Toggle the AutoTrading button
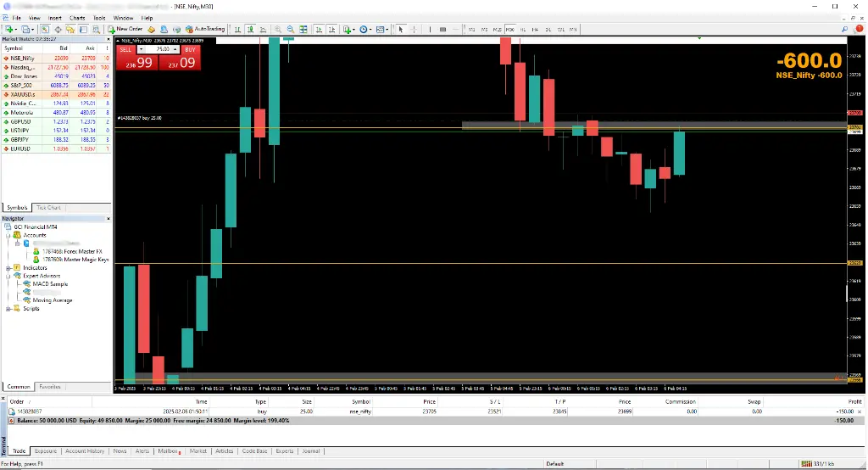This screenshot has width=868, height=470. [205, 29]
